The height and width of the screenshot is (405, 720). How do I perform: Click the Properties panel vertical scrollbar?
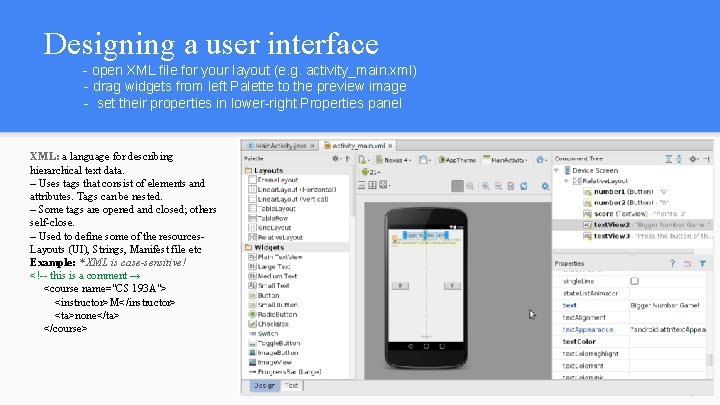[710, 359]
